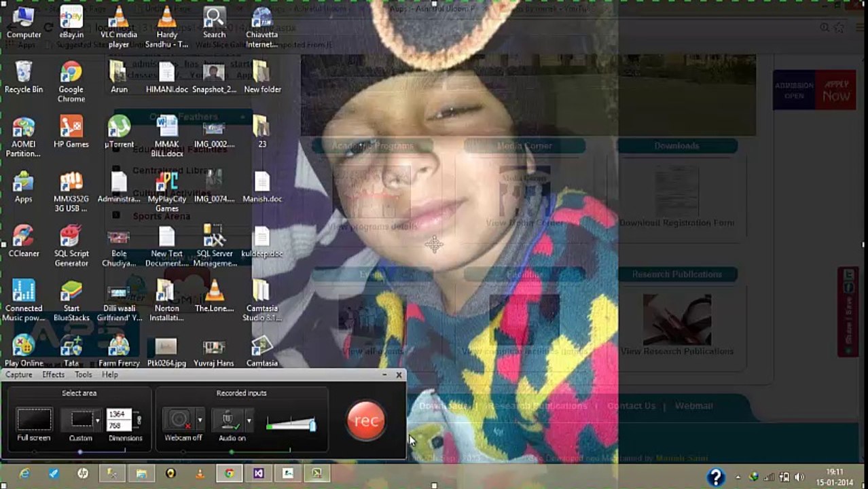Click the View Research Publications link

pos(677,351)
